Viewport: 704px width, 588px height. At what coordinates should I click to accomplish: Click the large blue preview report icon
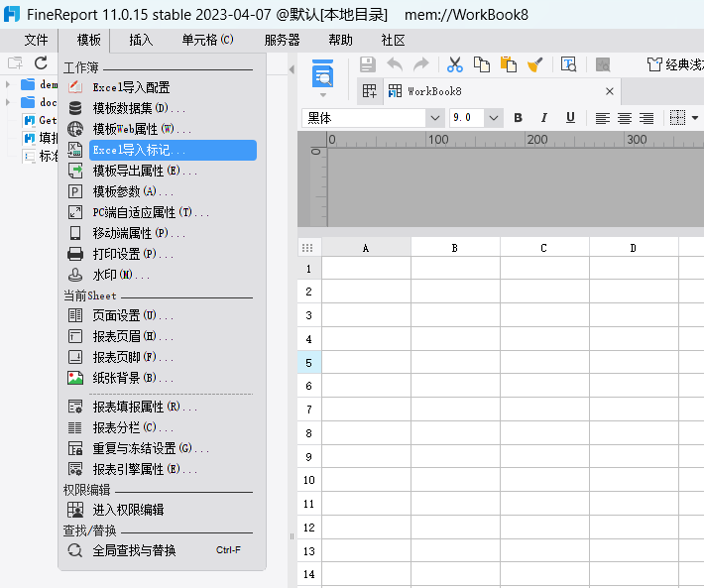(323, 73)
